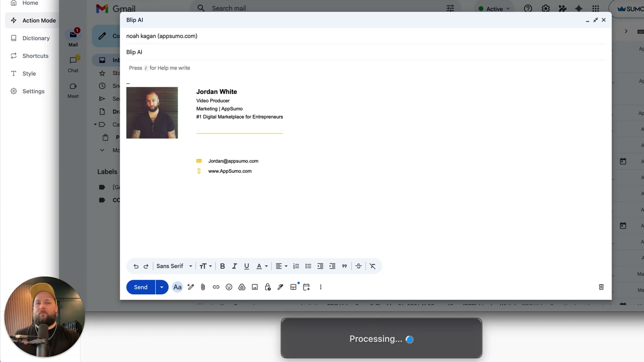Image resolution: width=644 pixels, height=362 pixels.
Task: Insert a file from Google Drive
Action: (241, 287)
